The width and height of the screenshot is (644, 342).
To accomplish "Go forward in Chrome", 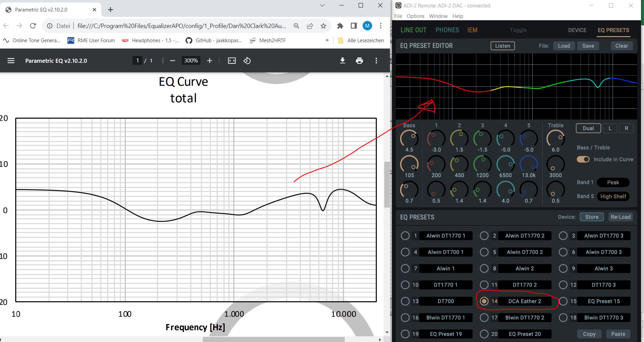I will [x=19, y=26].
